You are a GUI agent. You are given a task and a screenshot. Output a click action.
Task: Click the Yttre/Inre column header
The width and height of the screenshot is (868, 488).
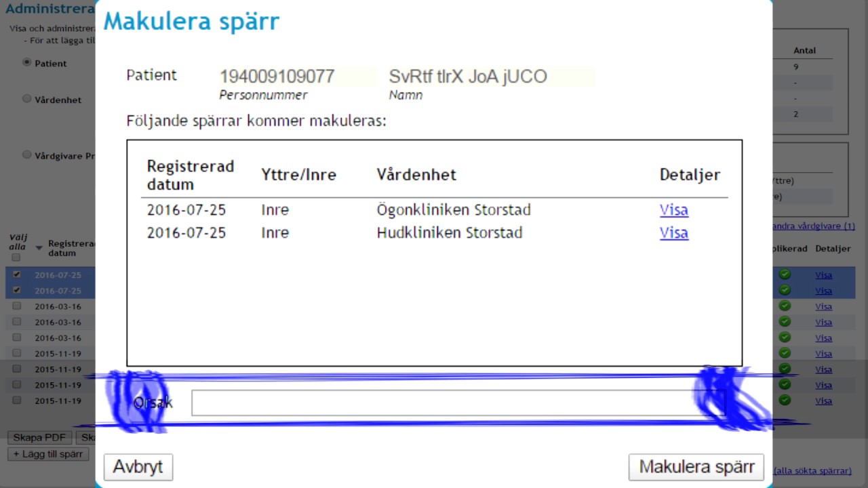(x=299, y=174)
